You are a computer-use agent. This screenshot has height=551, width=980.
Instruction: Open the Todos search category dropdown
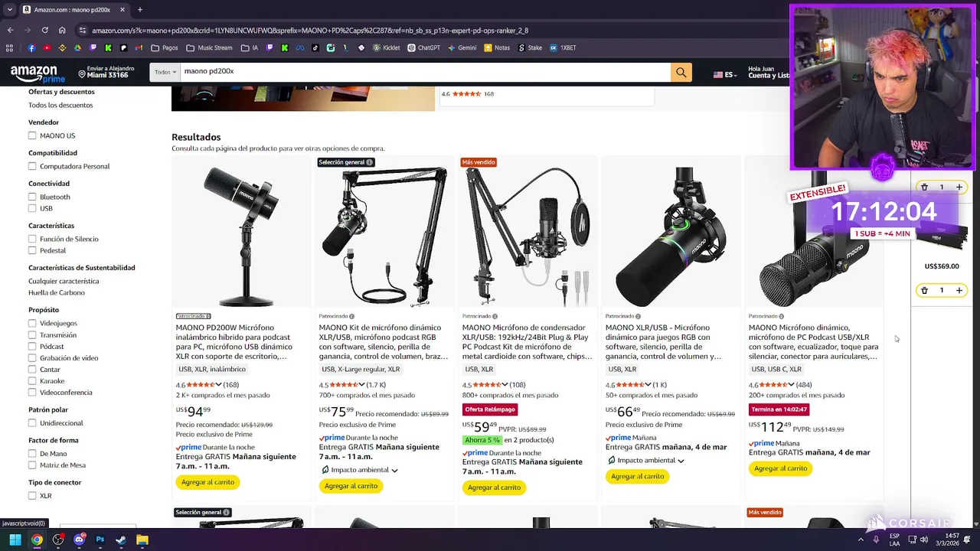tap(165, 73)
